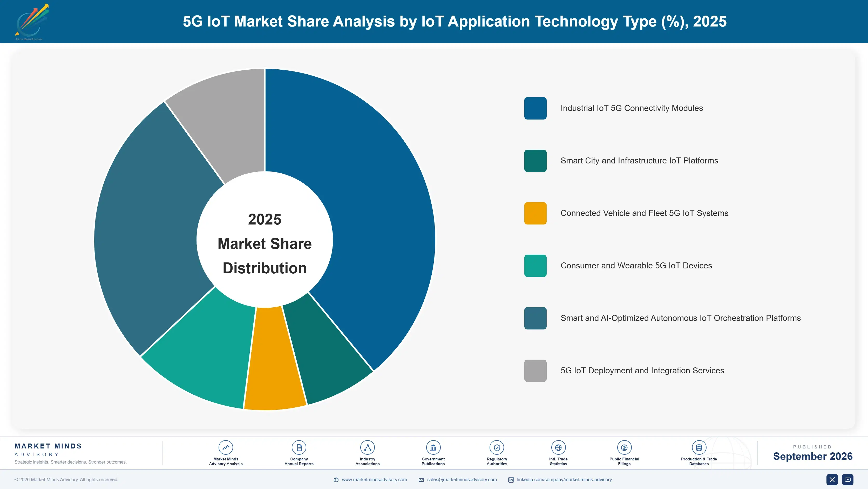Open the X social media icon

pos(832,480)
